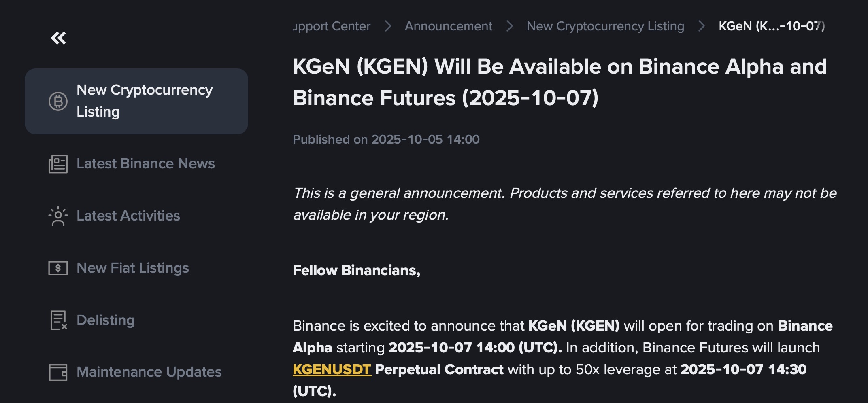Open Latest Binance News section
Image resolution: width=868 pixels, height=403 pixels.
coord(145,164)
